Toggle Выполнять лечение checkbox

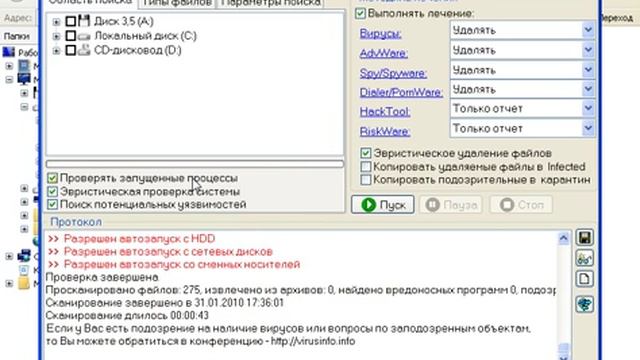click(x=360, y=13)
